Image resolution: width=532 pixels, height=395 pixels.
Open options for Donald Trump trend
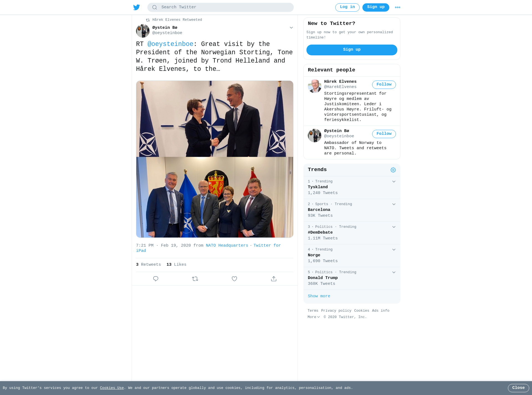click(x=394, y=272)
